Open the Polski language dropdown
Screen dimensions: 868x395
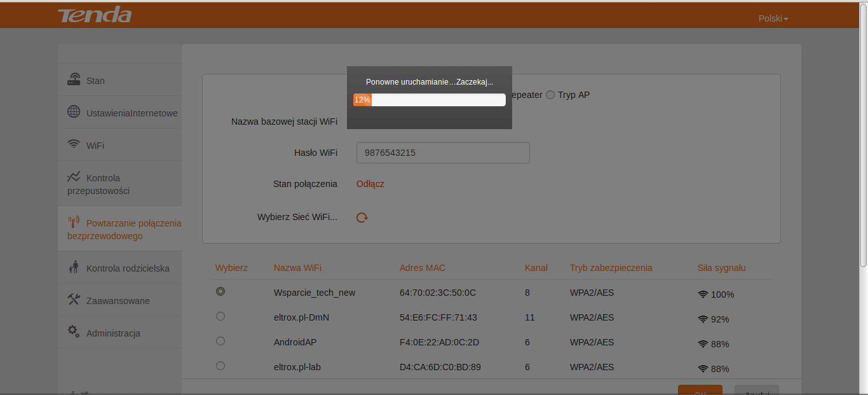pyautogui.click(x=773, y=18)
